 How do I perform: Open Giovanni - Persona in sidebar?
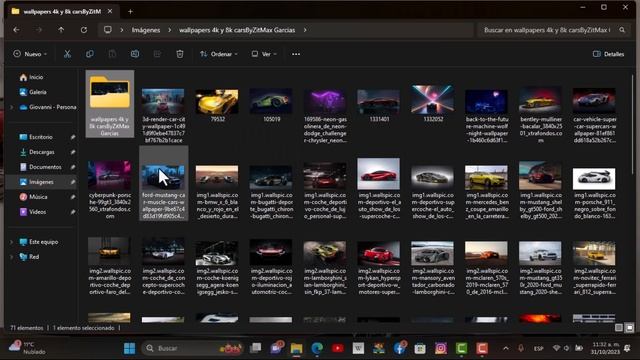[52, 107]
